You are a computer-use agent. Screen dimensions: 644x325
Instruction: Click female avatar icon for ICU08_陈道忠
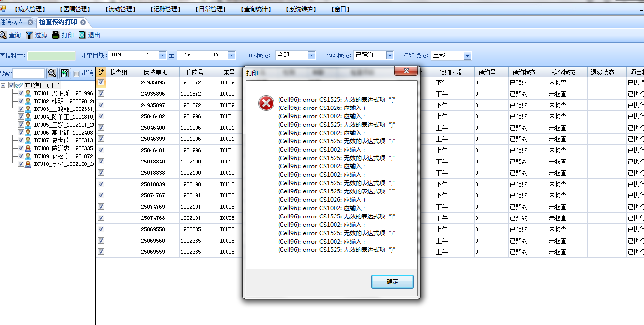point(28,148)
